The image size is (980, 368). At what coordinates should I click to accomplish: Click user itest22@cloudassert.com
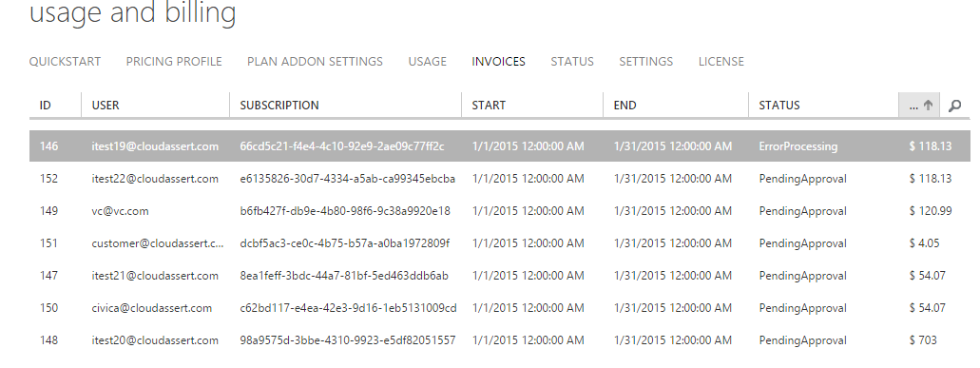[x=155, y=179]
